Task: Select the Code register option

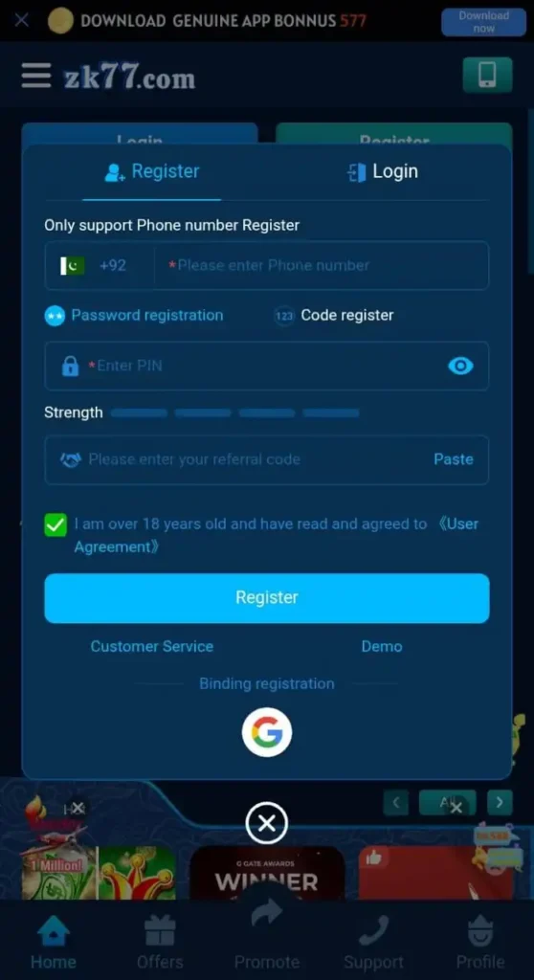Action: pyautogui.click(x=334, y=316)
